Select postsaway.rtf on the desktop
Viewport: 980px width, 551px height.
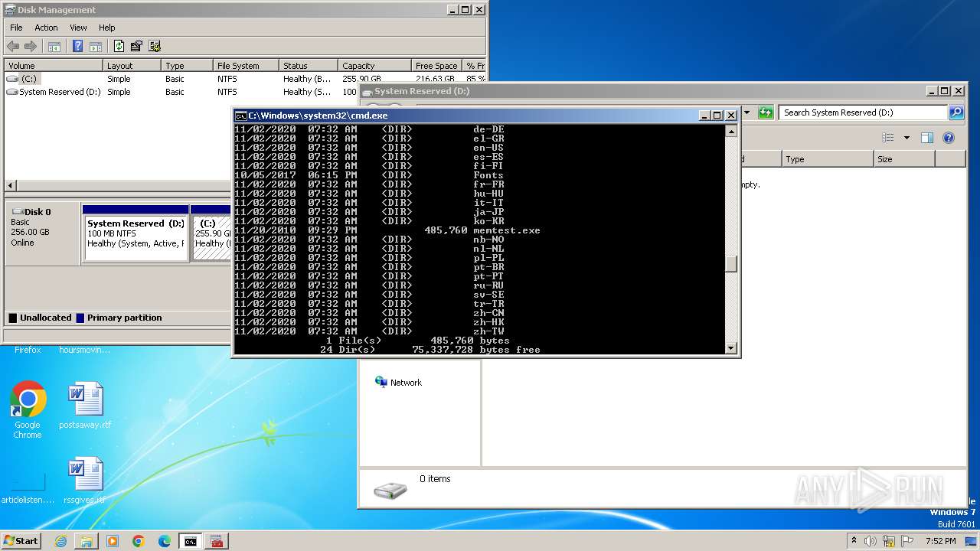pos(85,406)
